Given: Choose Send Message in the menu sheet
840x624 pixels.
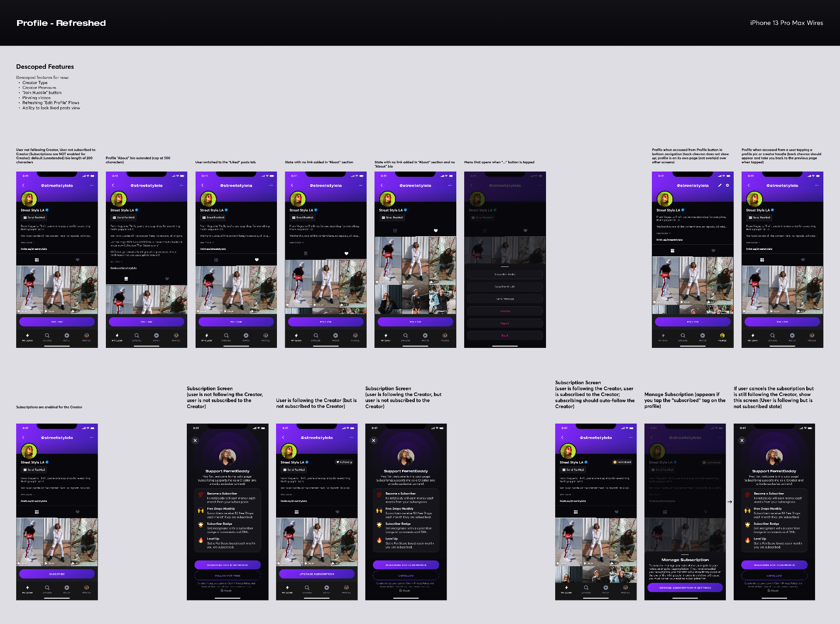Looking at the screenshot, I should click(x=505, y=299).
